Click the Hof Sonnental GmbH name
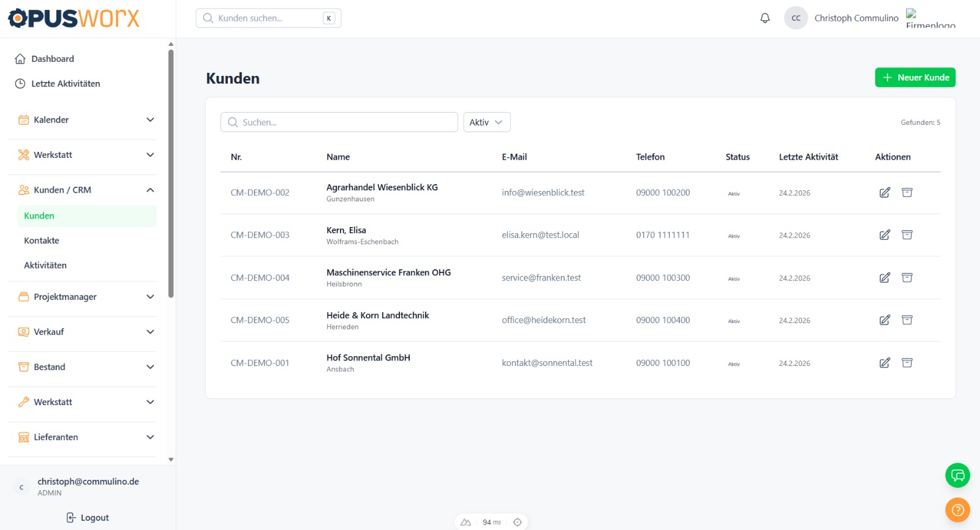The height and width of the screenshot is (530, 980). [368, 358]
